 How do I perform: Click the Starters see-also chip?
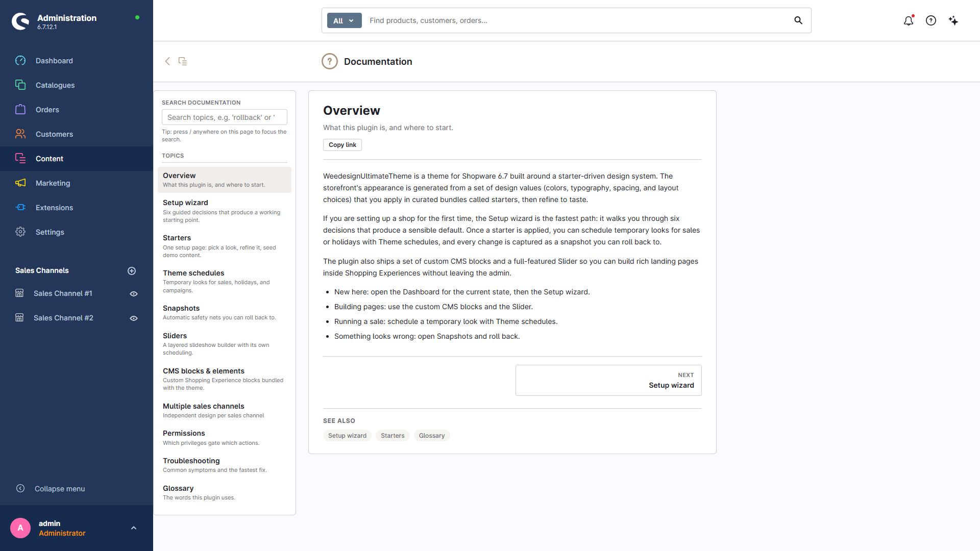click(393, 436)
